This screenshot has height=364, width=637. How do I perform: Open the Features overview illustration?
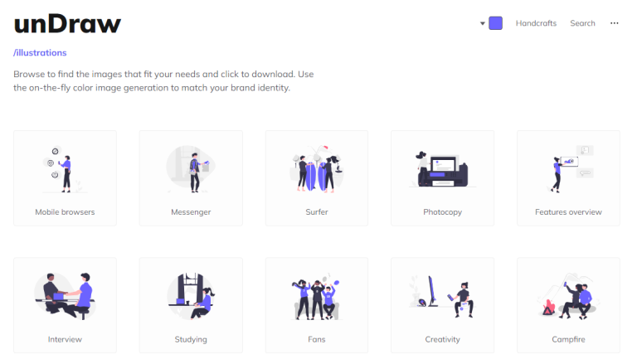tap(568, 170)
